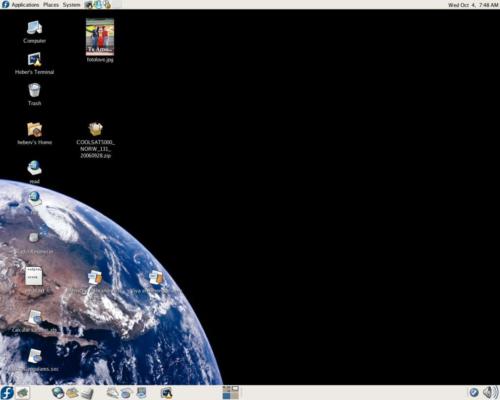Select the white text document icon on Earth
500x400 pixels.
point(34,276)
